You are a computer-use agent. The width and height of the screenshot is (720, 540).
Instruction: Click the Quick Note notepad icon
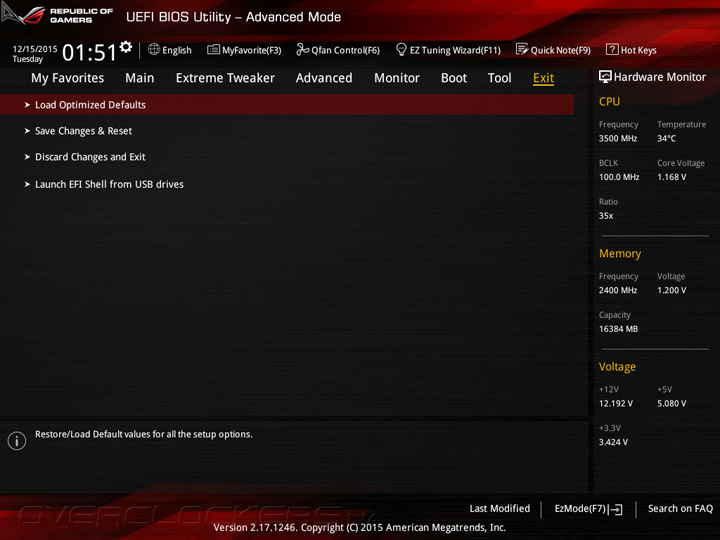click(x=522, y=49)
